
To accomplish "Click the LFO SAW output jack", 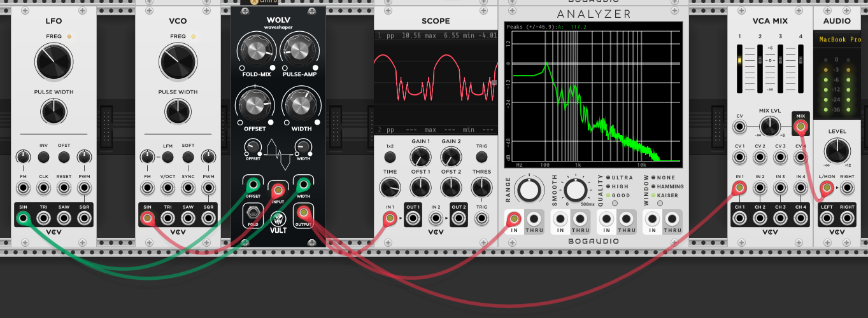I will [64, 218].
